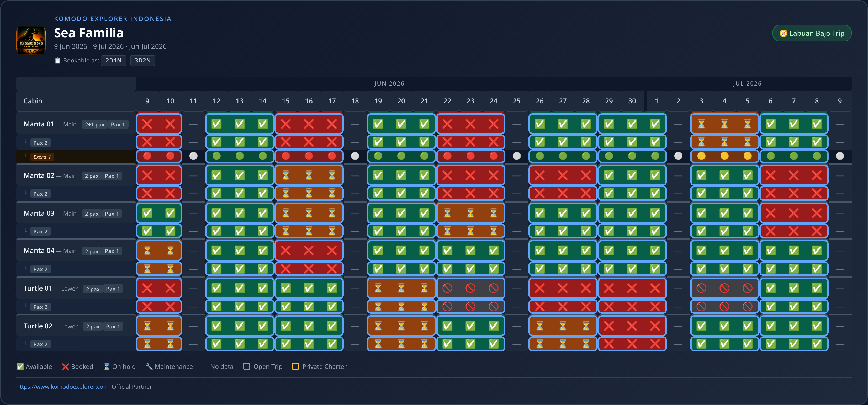Click hourglass for Manta 02 Pax 1 on Jun 16
The height and width of the screenshot is (405, 868).
point(309,175)
